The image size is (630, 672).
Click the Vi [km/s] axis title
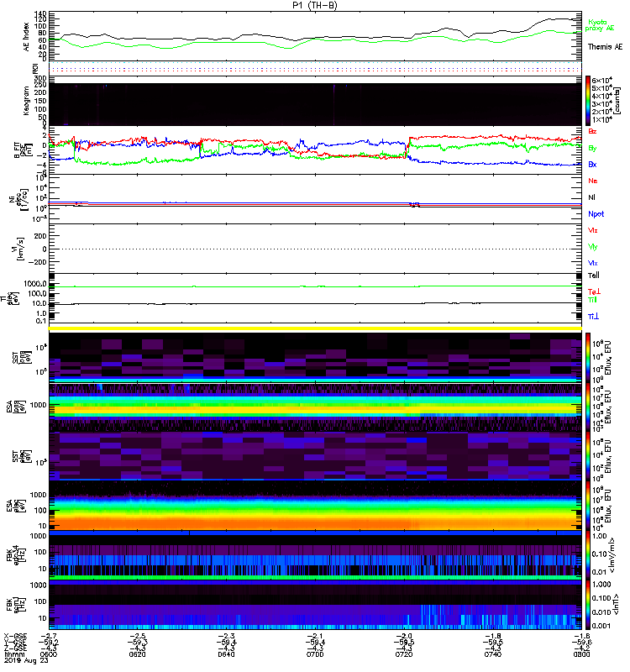[17, 249]
